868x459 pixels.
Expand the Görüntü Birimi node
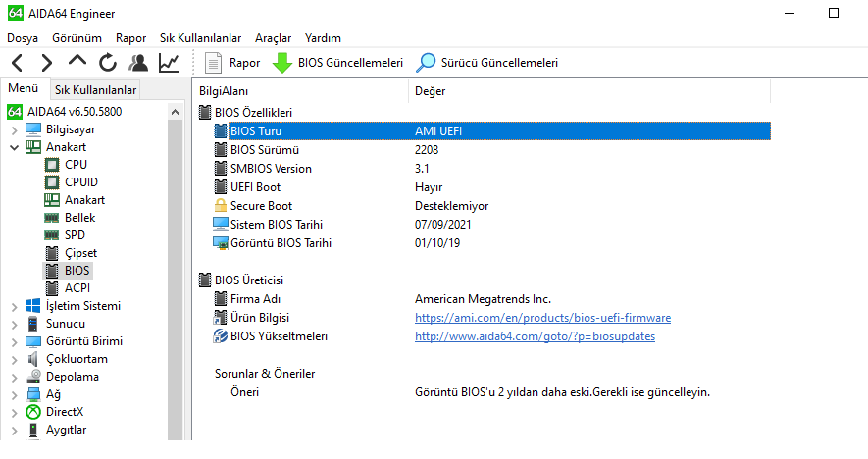(15, 341)
